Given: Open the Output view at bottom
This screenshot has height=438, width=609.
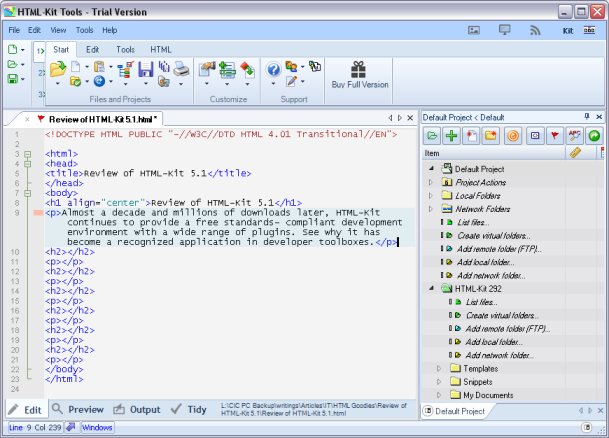Looking at the screenshot, I should (137, 409).
